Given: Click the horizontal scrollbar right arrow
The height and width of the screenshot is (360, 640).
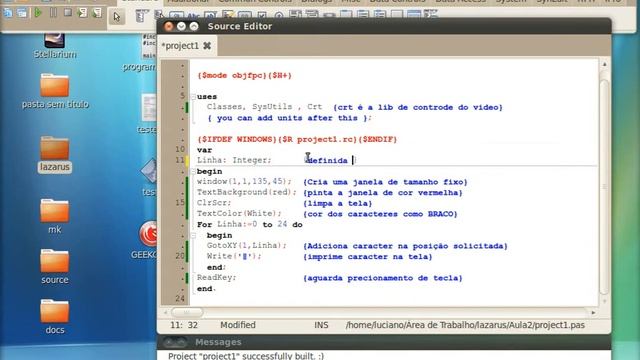Looking at the screenshot, I should [593, 312].
